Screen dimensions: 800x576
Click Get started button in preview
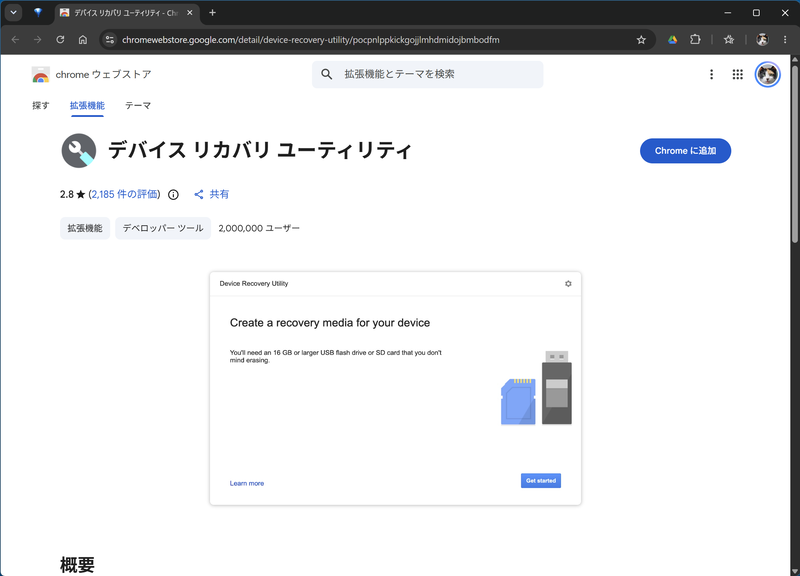[541, 481]
